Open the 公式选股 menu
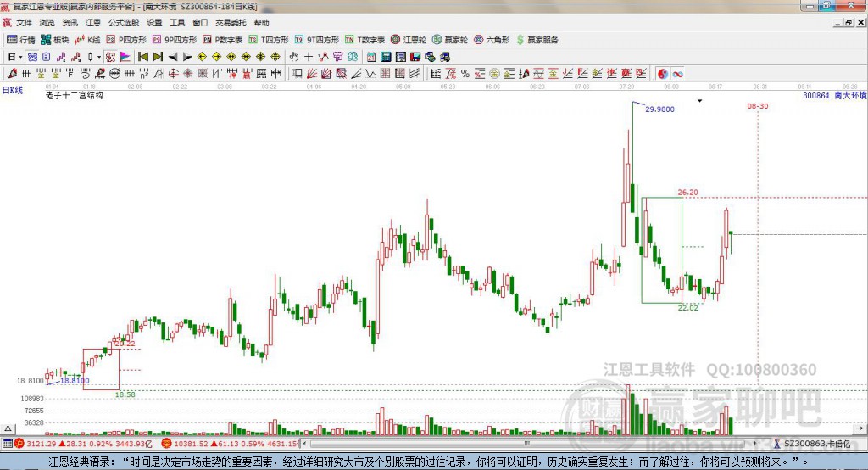 [124, 23]
